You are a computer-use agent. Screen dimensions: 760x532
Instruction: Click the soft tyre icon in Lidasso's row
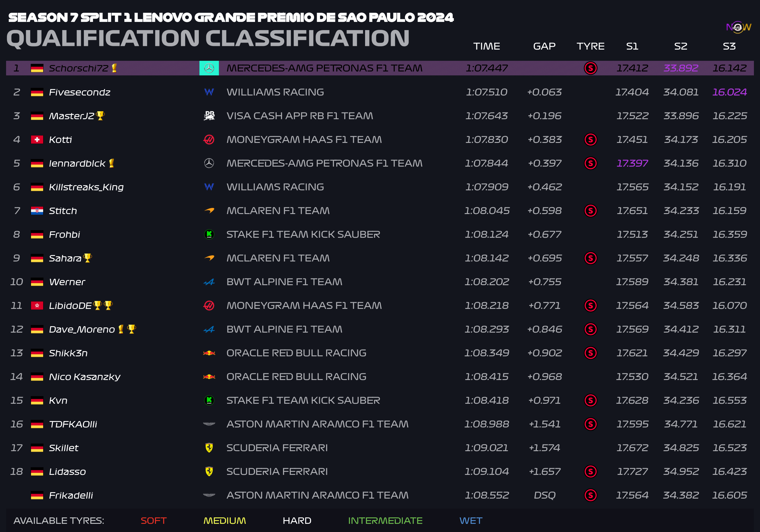click(x=591, y=472)
